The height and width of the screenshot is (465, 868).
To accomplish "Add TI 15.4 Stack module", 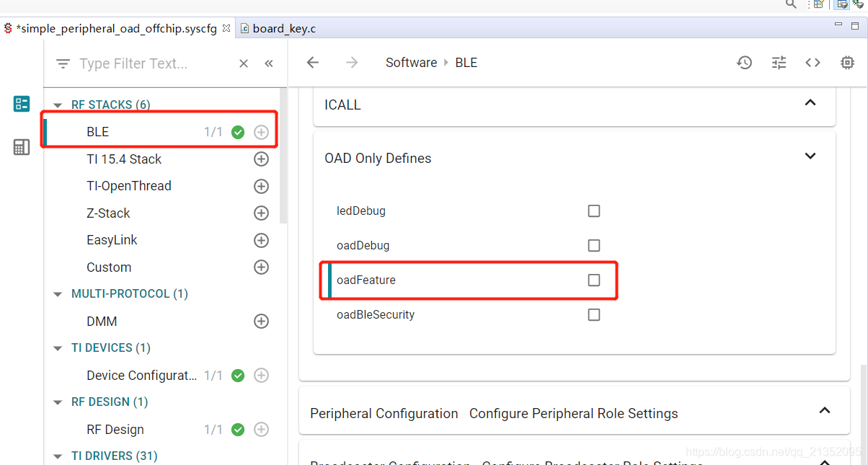I will (x=261, y=159).
